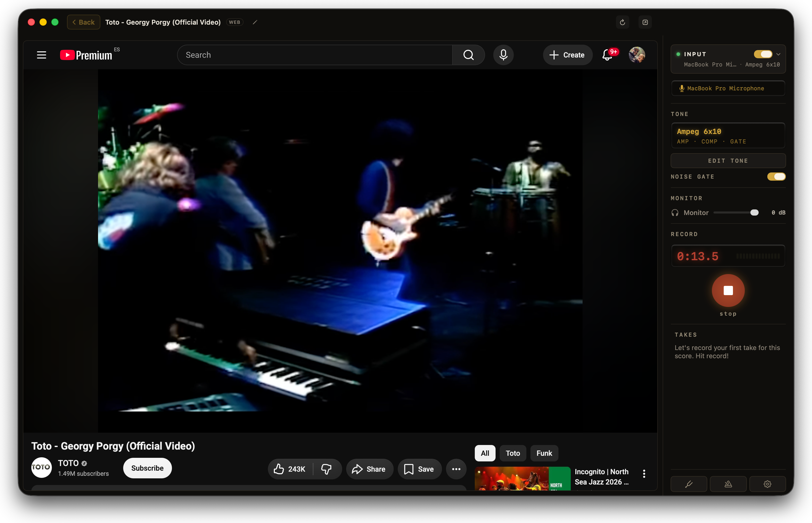This screenshot has width=812, height=523.
Task: Open the options menu for the Incognito video
Action: 644,474
